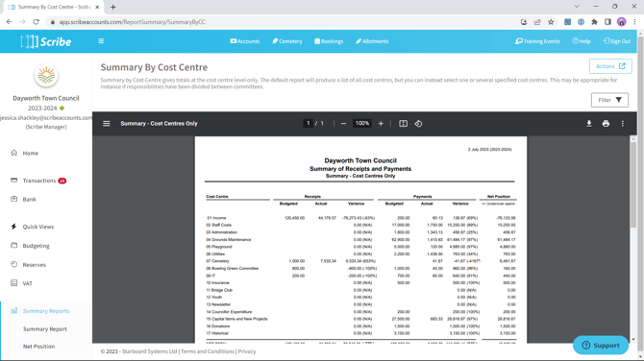Screen dimensions: 644x361
Task: Zoom in the PDF with plus icon
Action: (381, 124)
